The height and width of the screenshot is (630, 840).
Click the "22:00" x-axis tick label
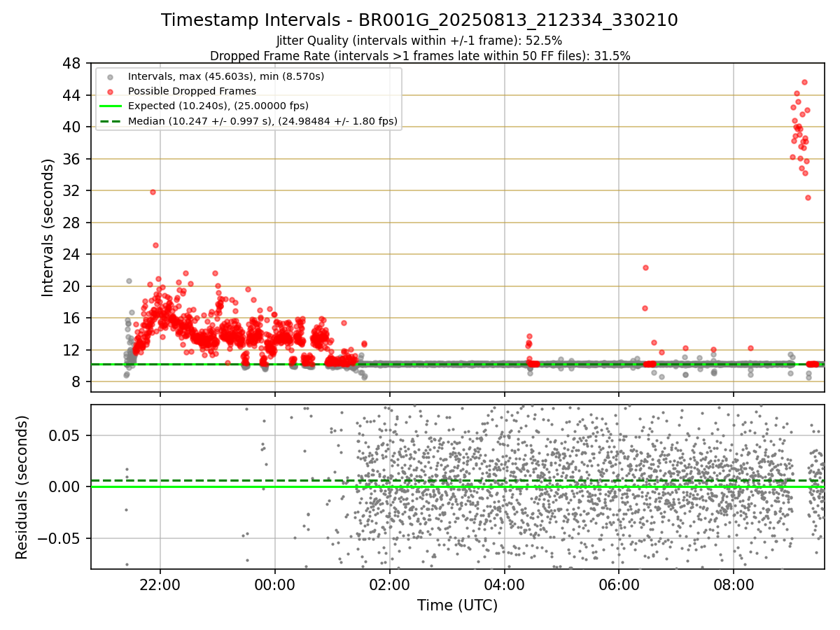tap(160, 584)
